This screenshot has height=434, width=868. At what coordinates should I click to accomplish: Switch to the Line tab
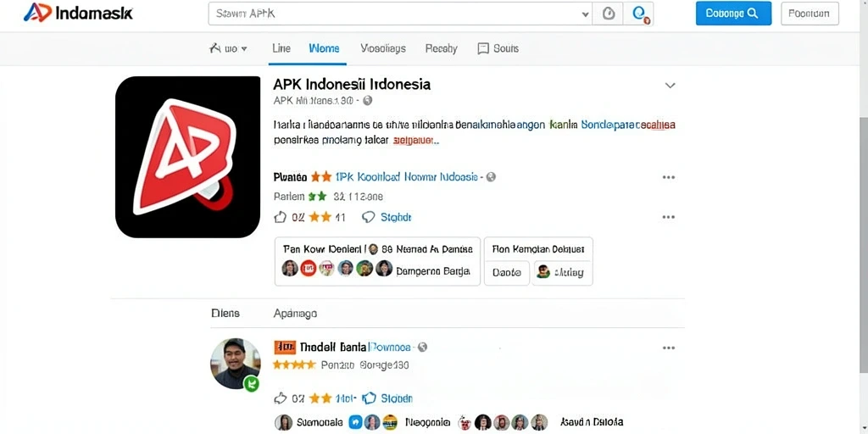coord(281,48)
